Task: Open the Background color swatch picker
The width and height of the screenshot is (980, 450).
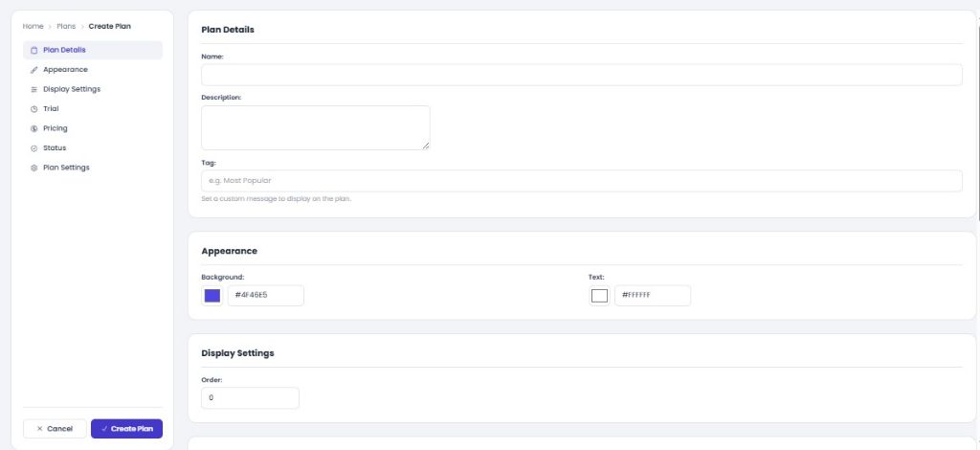Action: tap(212, 296)
